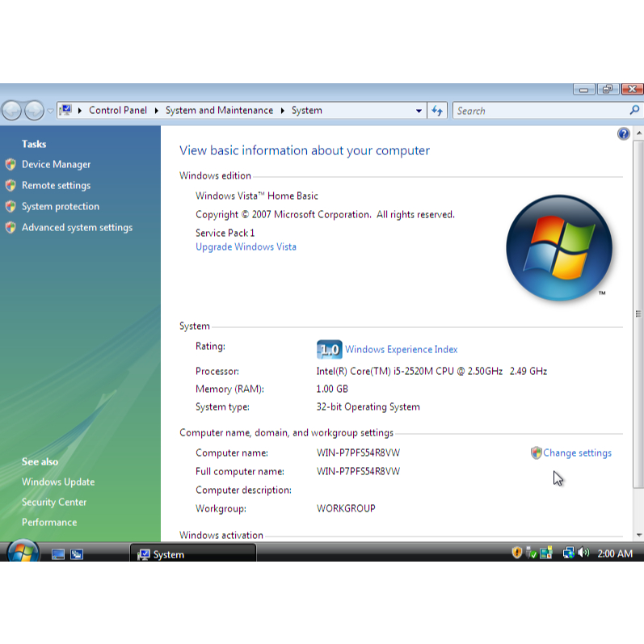The height and width of the screenshot is (644, 644).
Task: Click the 1.0 rating score badge
Action: point(330,349)
